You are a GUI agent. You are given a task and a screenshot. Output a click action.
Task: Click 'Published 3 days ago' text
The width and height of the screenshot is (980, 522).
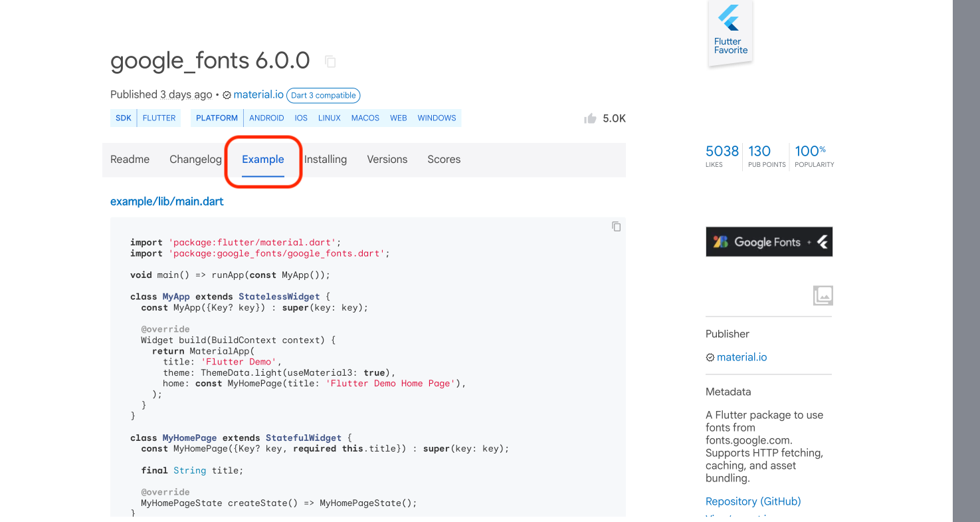161,94
